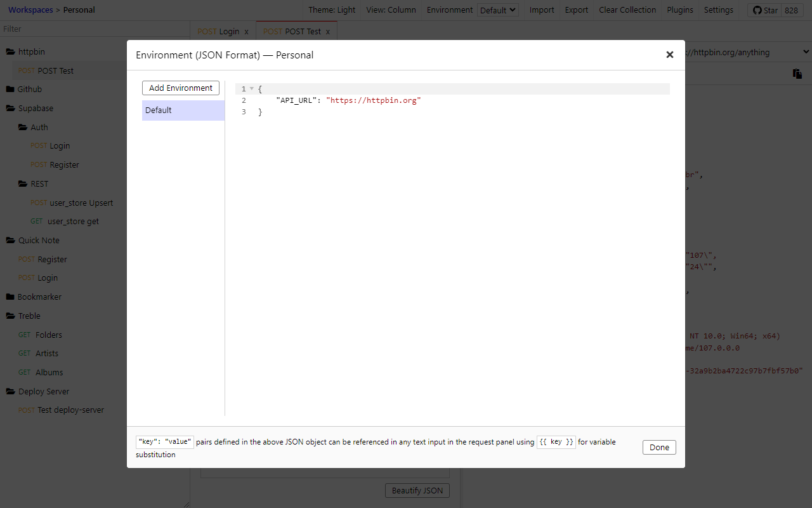Select the Default environment in the list
Screen dimensions: 812x508
pyautogui.click(x=183, y=110)
